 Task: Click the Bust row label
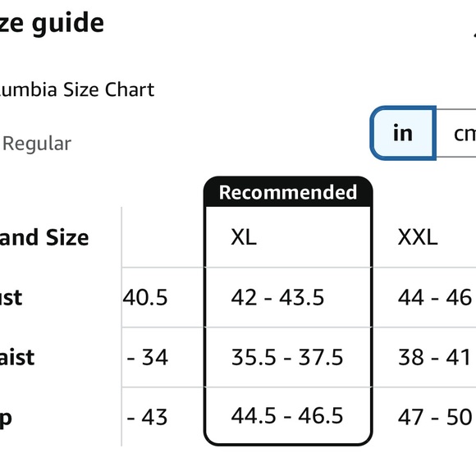click(11, 297)
